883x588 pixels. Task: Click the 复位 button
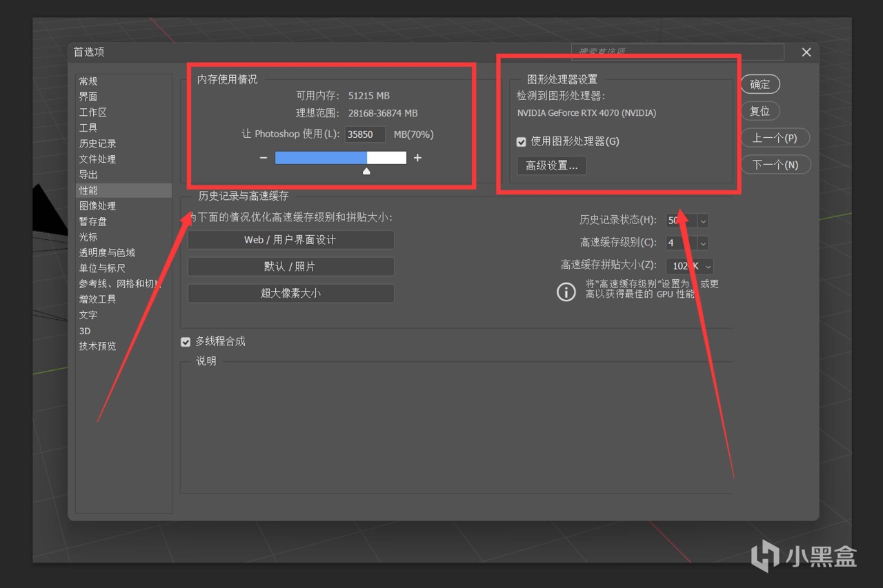pyautogui.click(x=760, y=111)
